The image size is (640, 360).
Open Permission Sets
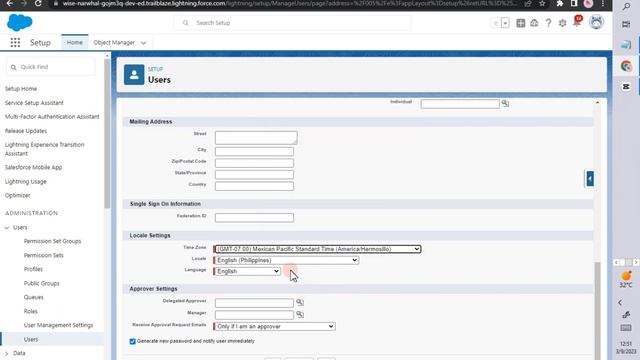click(x=44, y=256)
